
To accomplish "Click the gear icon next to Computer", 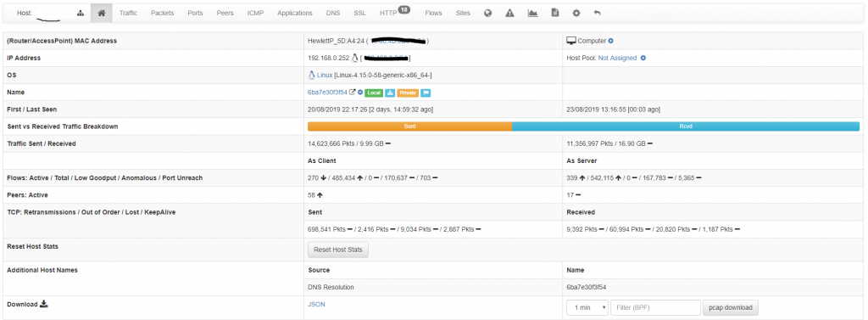I will pyautogui.click(x=610, y=41).
